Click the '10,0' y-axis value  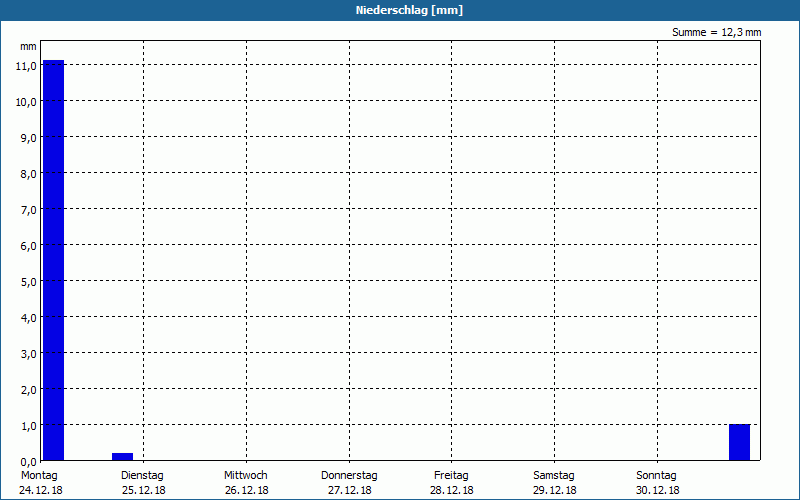[x=26, y=102]
